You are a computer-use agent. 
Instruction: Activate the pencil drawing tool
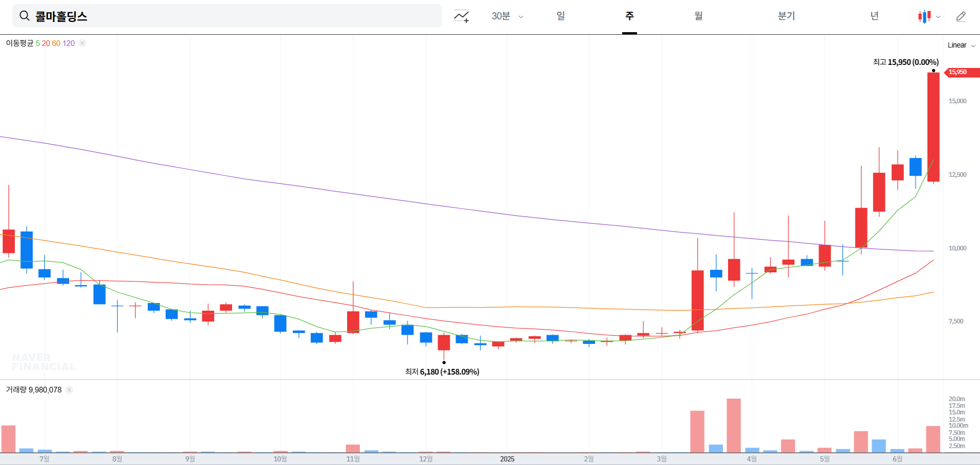[x=961, y=16]
